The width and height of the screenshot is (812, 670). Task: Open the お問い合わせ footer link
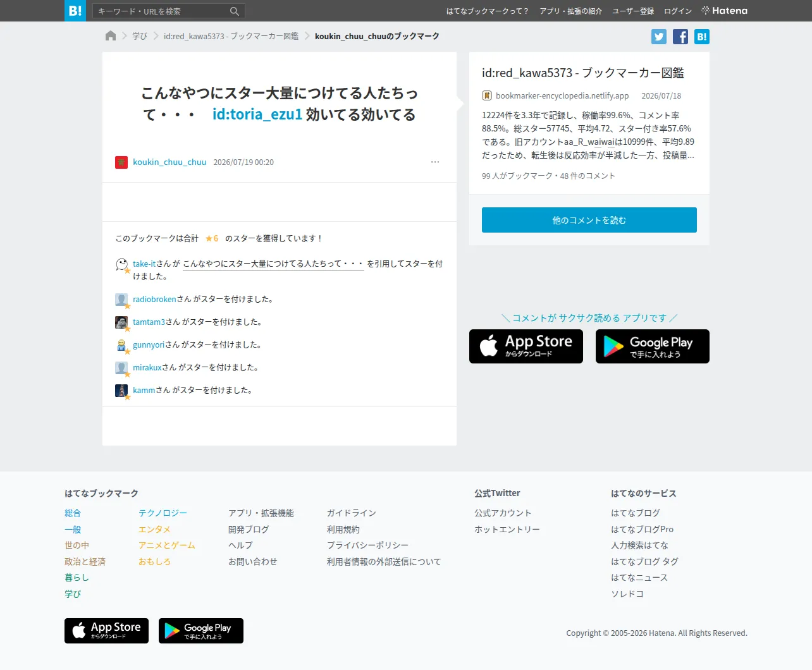(x=252, y=562)
